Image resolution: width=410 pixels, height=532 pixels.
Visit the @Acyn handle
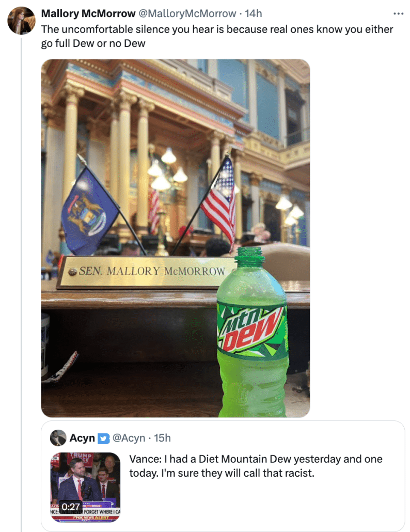pos(129,438)
